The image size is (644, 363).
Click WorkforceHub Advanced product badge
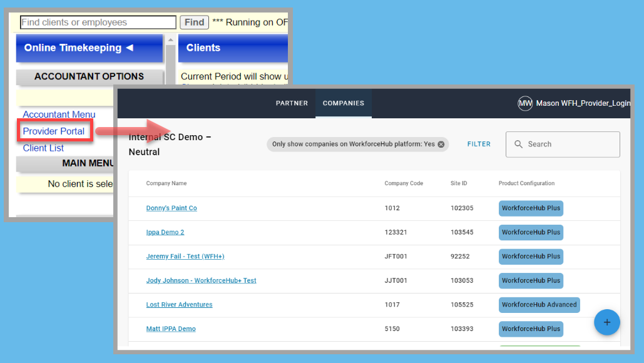539,305
